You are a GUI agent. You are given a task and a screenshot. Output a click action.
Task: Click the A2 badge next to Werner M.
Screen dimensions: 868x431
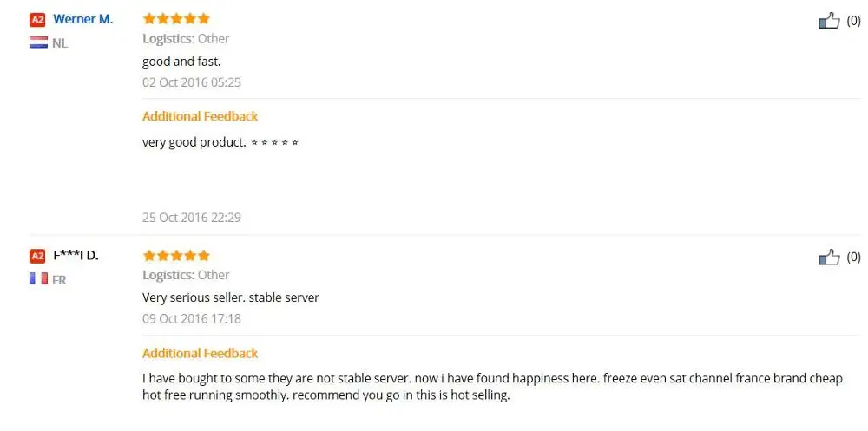pyautogui.click(x=37, y=20)
